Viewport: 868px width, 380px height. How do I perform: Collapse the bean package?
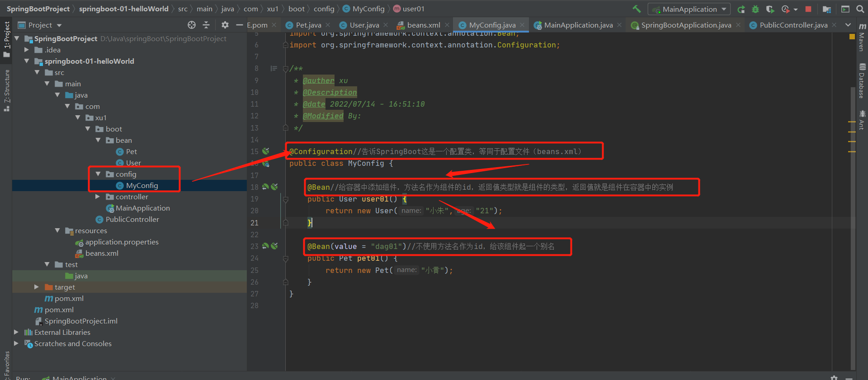coord(98,140)
